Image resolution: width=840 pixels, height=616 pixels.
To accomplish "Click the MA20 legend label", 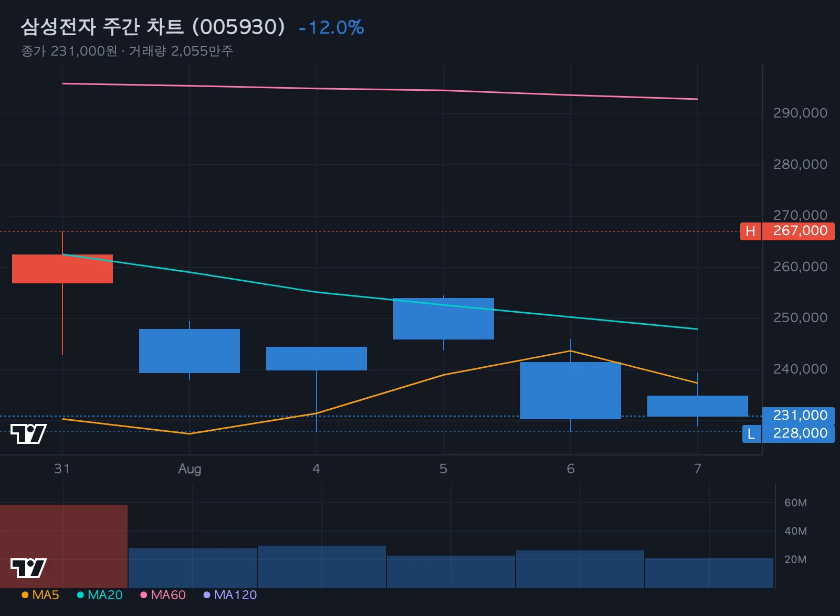I will point(105,595).
